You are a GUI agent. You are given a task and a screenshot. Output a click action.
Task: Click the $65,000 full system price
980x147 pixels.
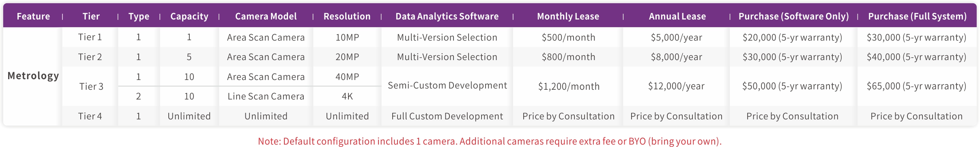tap(916, 86)
